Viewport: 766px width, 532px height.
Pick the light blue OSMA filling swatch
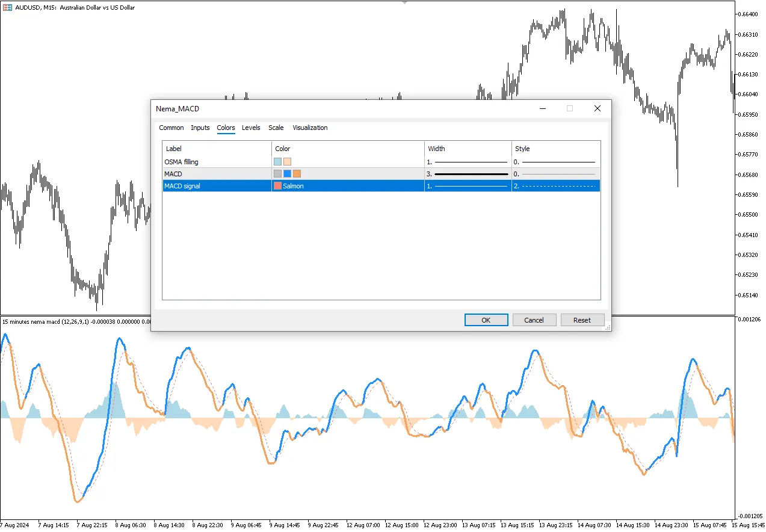click(277, 162)
